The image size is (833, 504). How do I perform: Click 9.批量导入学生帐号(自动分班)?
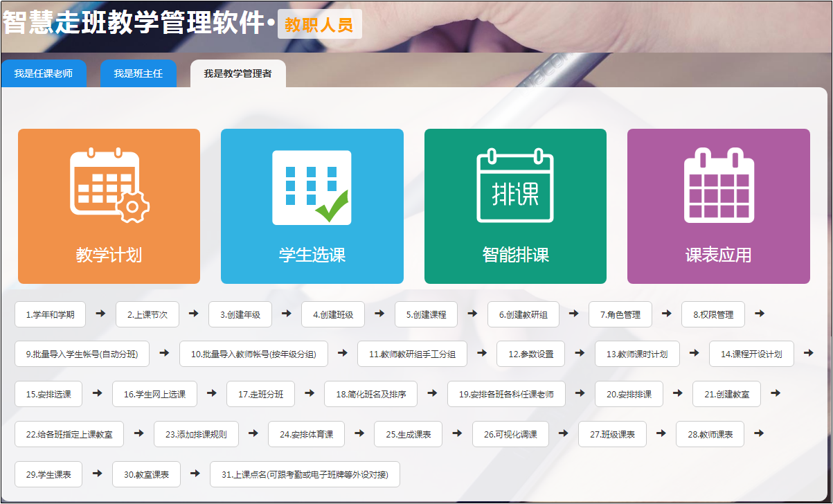tap(82, 354)
